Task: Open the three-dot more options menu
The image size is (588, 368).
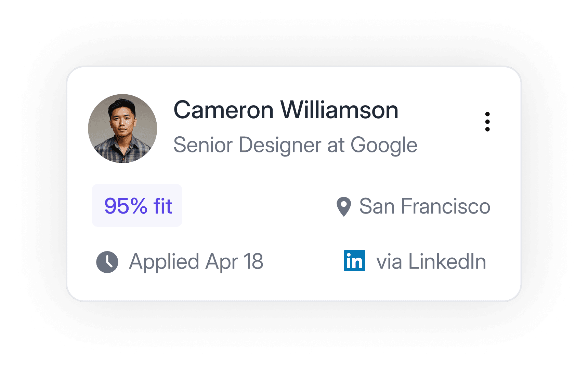Action: [x=487, y=122]
